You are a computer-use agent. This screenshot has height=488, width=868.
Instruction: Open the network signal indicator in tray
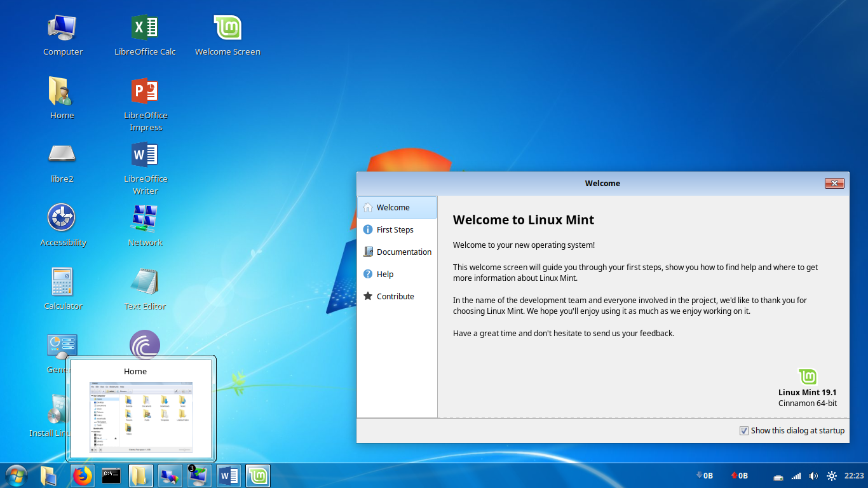pyautogui.click(x=796, y=475)
